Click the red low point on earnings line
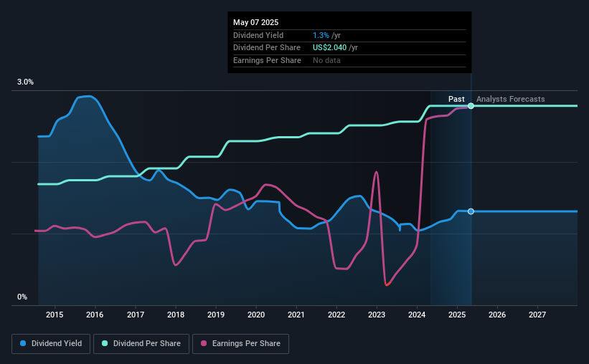 (x=387, y=284)
